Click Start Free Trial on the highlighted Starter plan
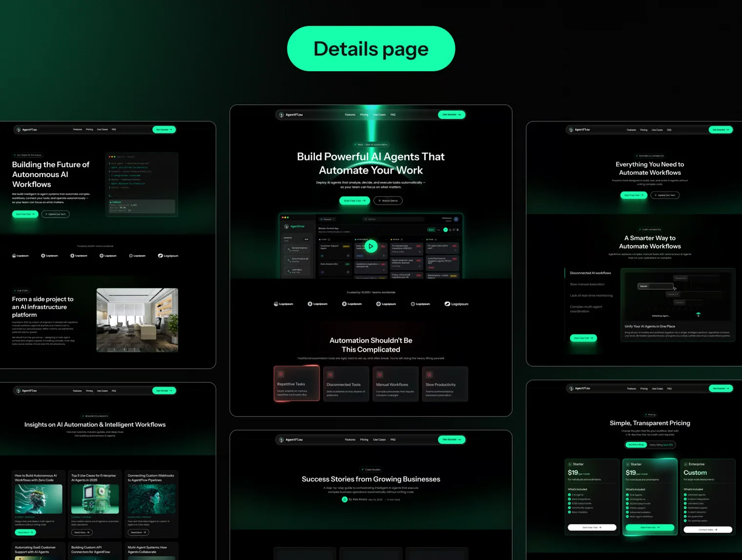The width and height of the screenshot is (742, 560). tap(650, 527)
